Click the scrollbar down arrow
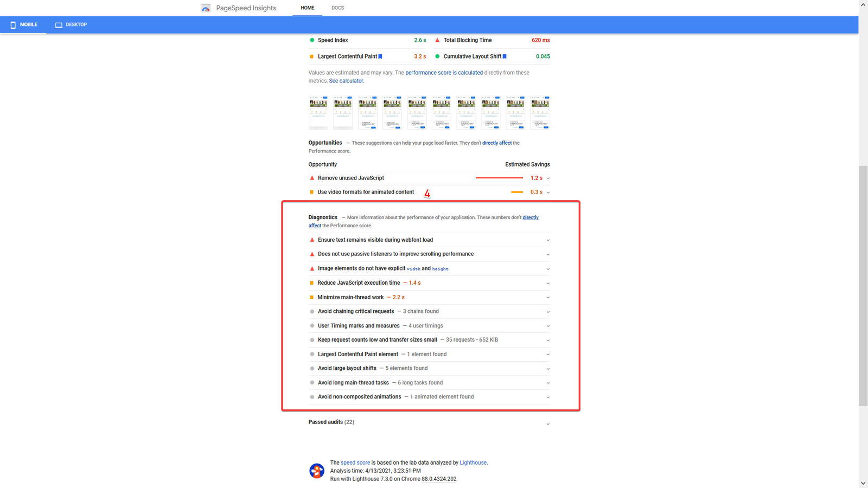 click(863, 483)
